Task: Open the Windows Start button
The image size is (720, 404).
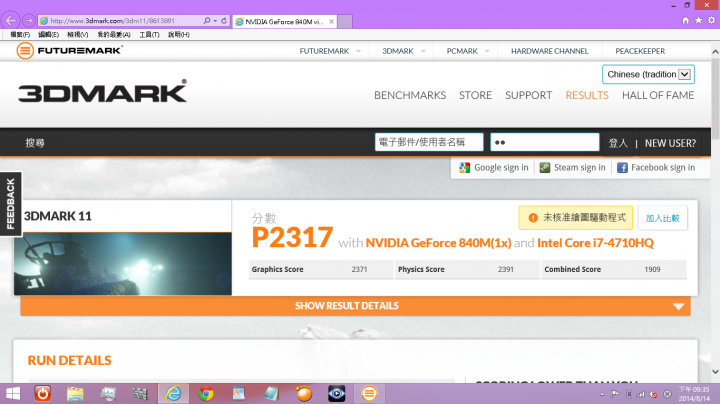Action: pyautogui.click(x=12, y=393)
